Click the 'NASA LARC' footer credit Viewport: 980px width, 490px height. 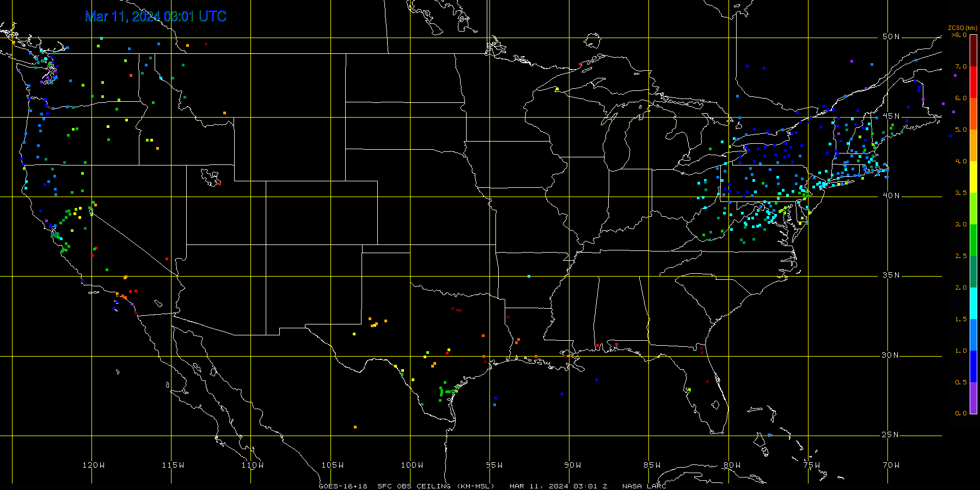coord(644,486)
